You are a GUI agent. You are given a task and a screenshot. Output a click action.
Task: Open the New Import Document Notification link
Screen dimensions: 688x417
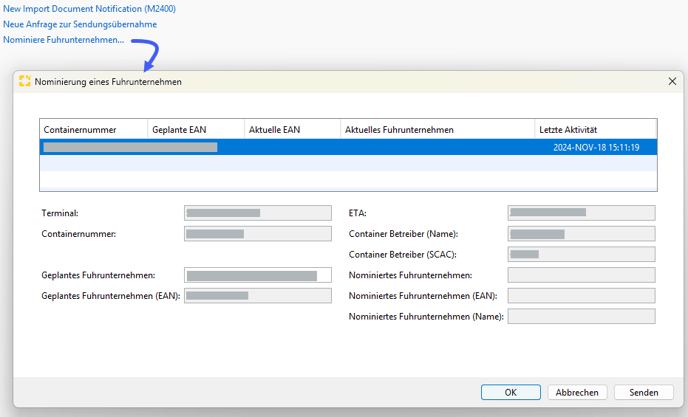pos(88,8)
